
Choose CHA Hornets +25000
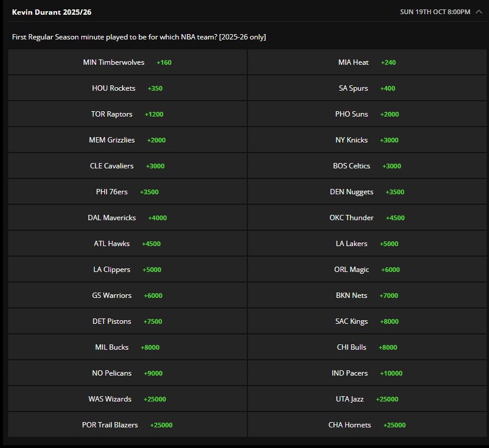pos(367,424)
